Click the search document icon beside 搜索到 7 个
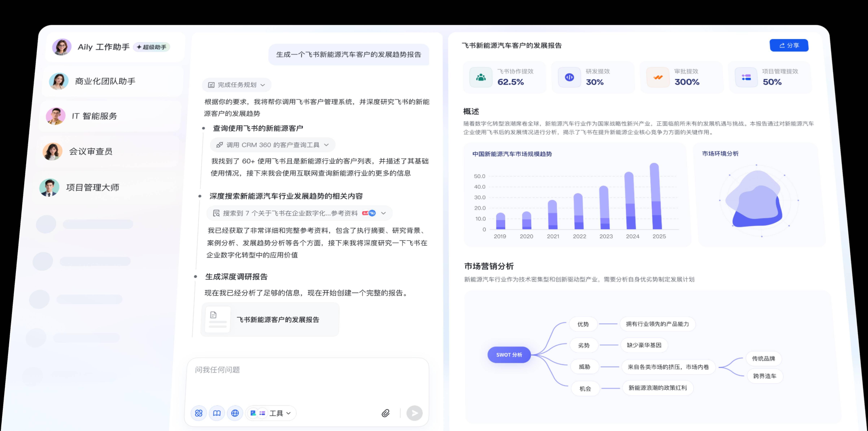 216,213
